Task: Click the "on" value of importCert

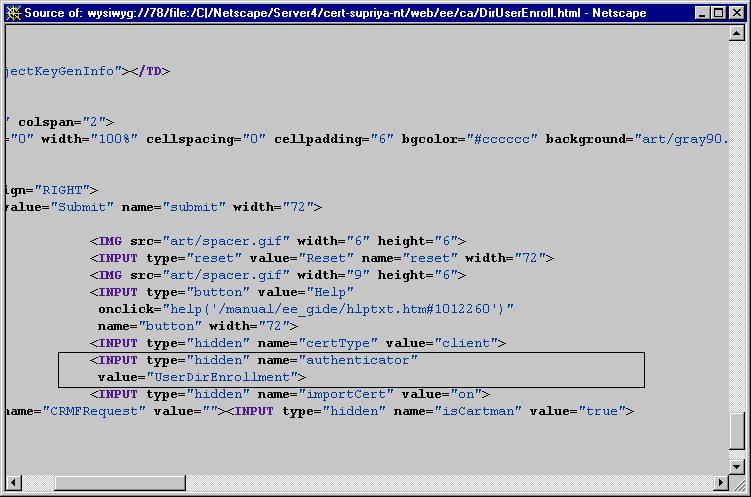Action: pos(466,394)
